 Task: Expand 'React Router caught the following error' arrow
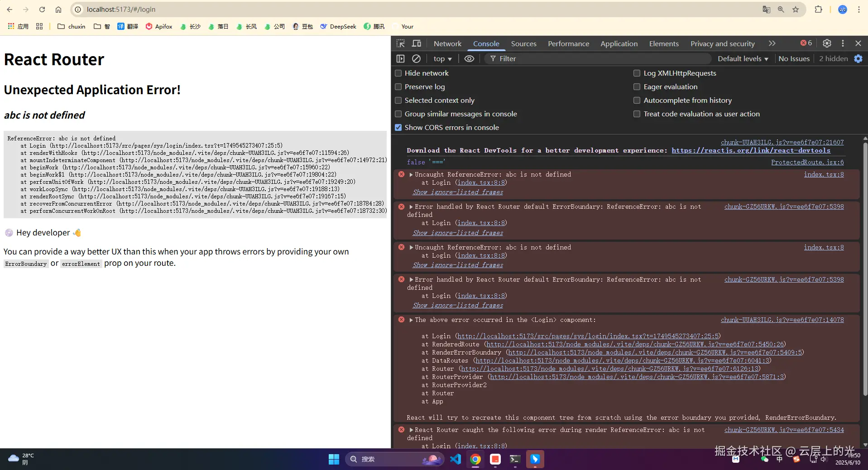tap(411, 430)
